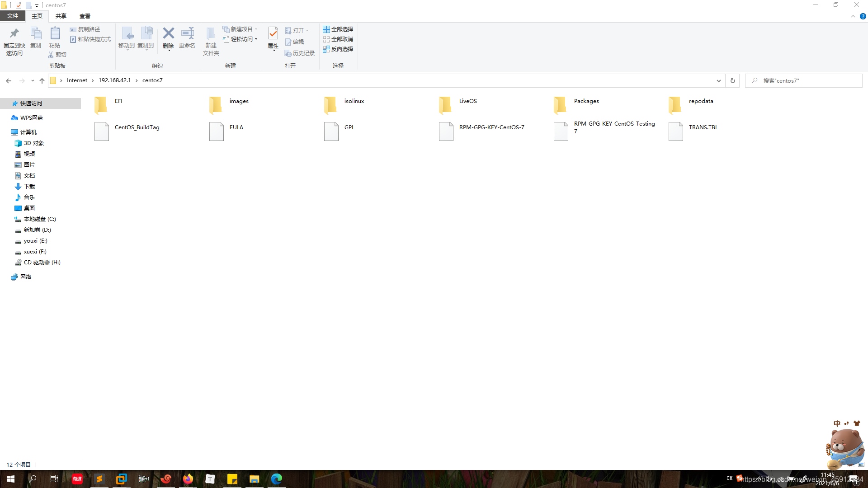The image size is (868, 488).
Task: Select Network in navigation pane
Action: [21, 277]
